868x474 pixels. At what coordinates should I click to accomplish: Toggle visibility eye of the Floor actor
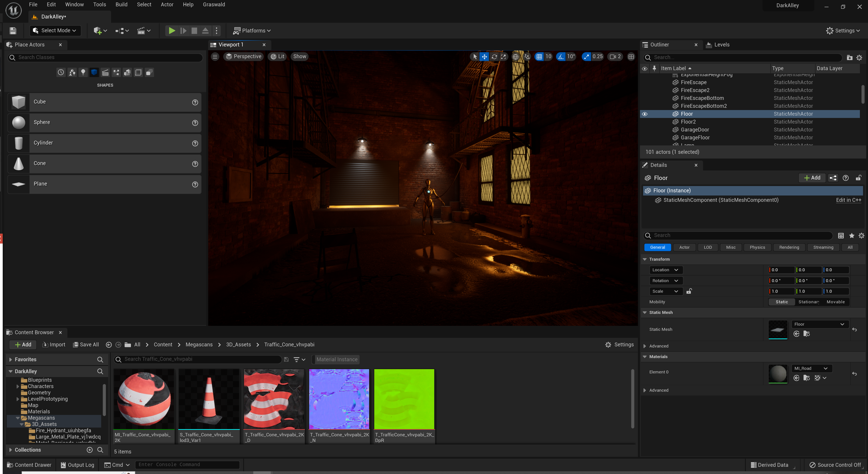[645, 114]
